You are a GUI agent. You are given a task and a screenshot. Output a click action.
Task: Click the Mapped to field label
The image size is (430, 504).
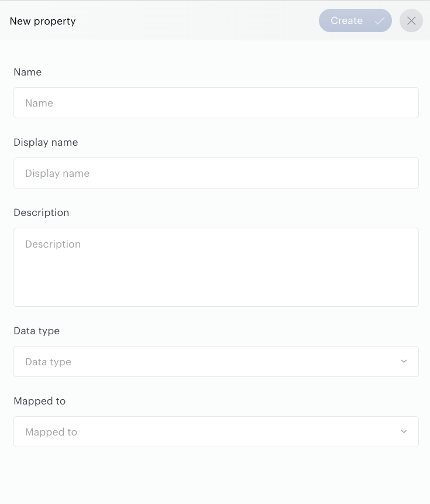(40, 401)
